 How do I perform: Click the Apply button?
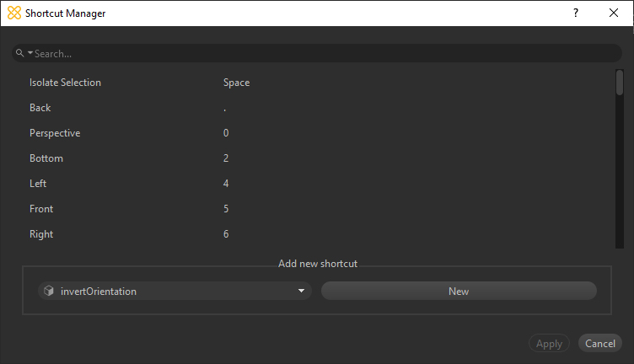click(x=549, y=344)
